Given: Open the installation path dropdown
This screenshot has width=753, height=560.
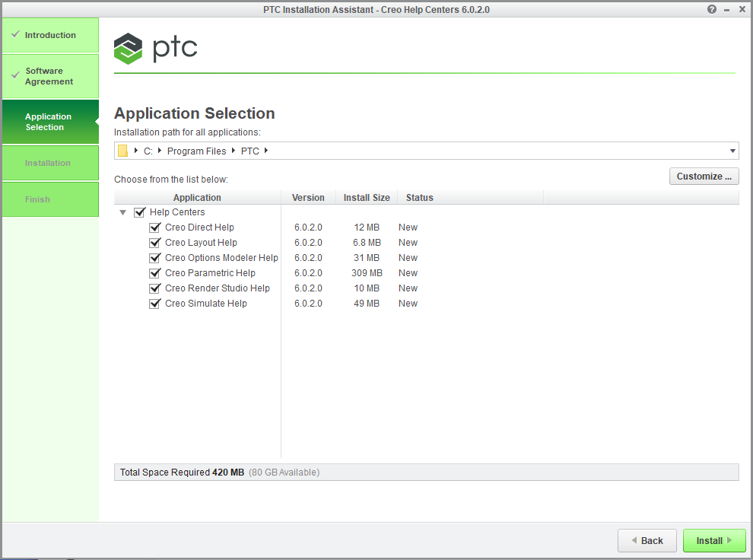Looking at the screenshot, I should tap(732, 151).
